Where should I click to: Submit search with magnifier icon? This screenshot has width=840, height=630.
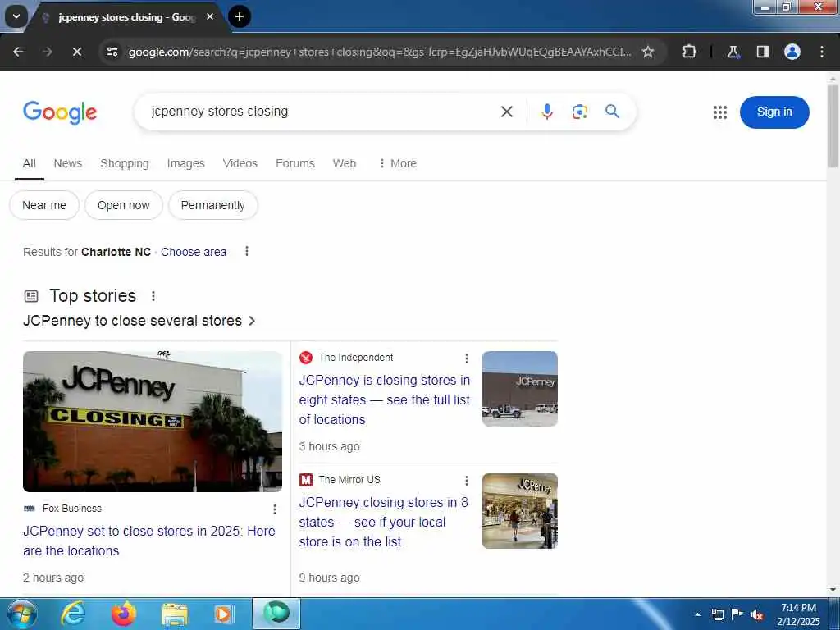pyautogui.click(x=612, y=112)
